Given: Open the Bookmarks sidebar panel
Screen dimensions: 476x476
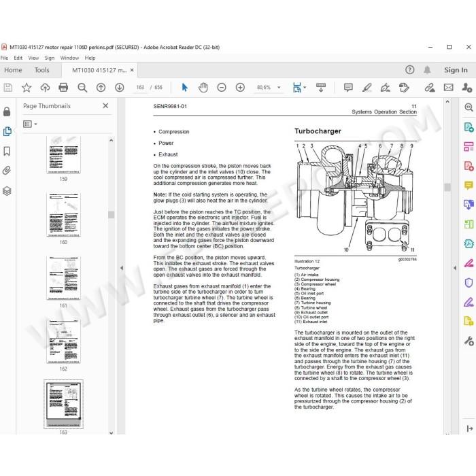Looking at the screenshot, I should [7, 151].
